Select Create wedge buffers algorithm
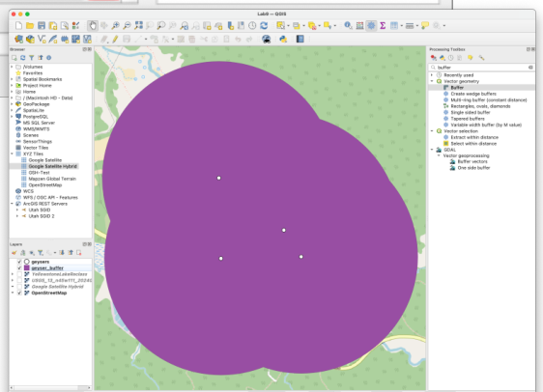 (473, 94)
